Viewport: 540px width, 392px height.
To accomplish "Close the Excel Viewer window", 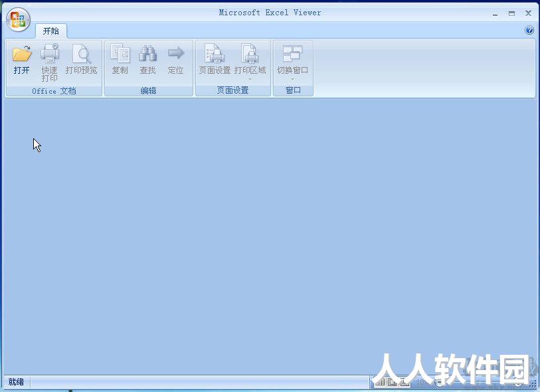I will tap(528, 13).
